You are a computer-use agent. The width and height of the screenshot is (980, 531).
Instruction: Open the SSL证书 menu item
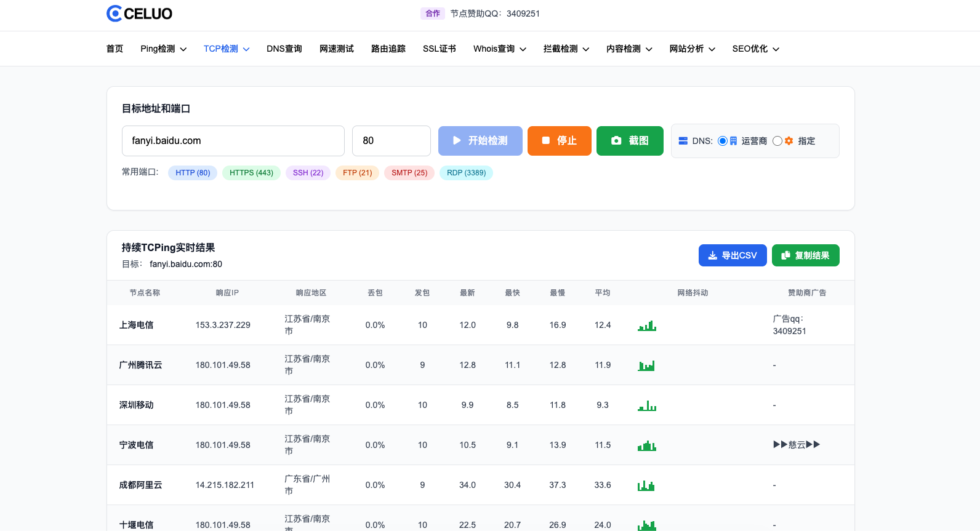tap(439, 49)
